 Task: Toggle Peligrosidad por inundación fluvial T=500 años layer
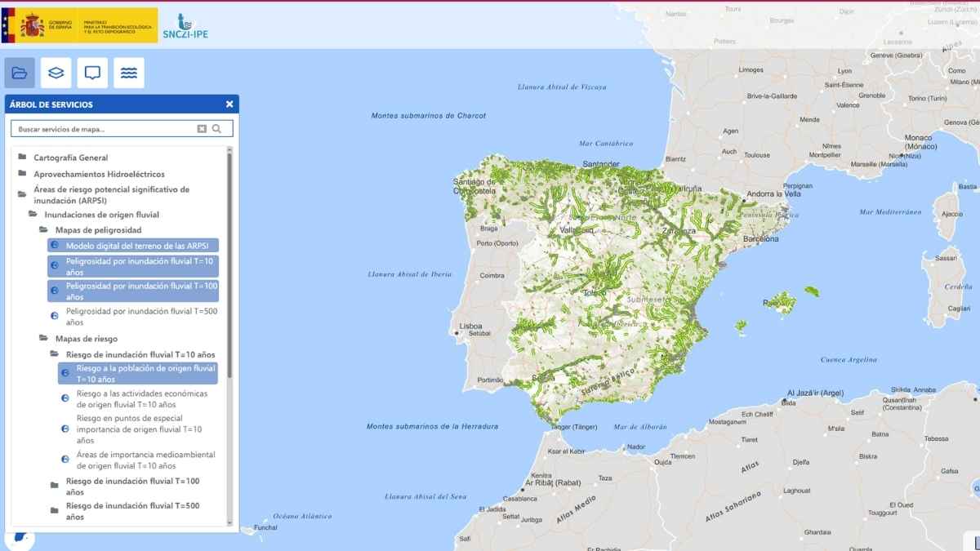coord(140,317)
